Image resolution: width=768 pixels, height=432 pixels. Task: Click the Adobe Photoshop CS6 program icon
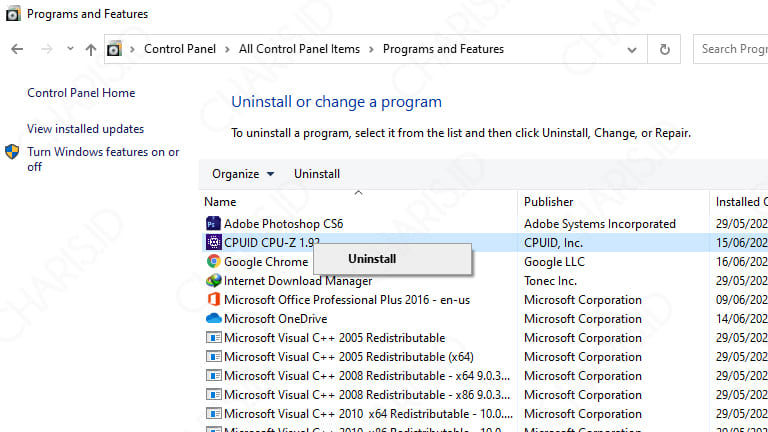tap(213, 224)
